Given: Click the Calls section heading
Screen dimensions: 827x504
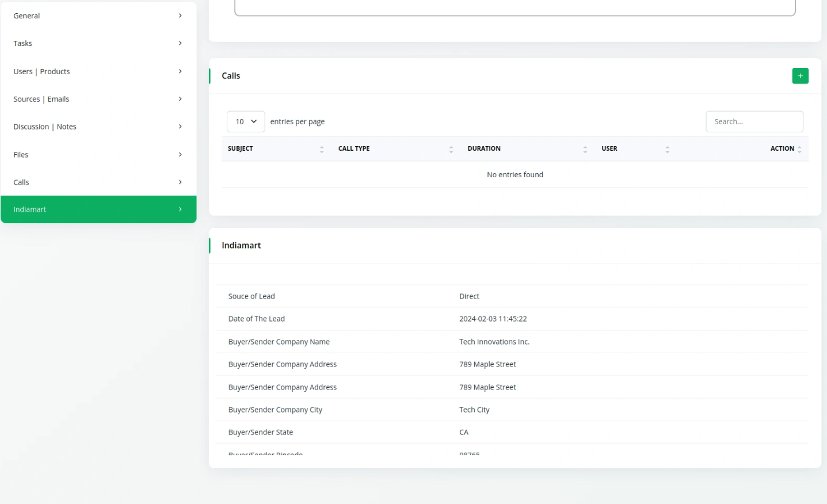Looking at the screenshot, I should 231,76.
